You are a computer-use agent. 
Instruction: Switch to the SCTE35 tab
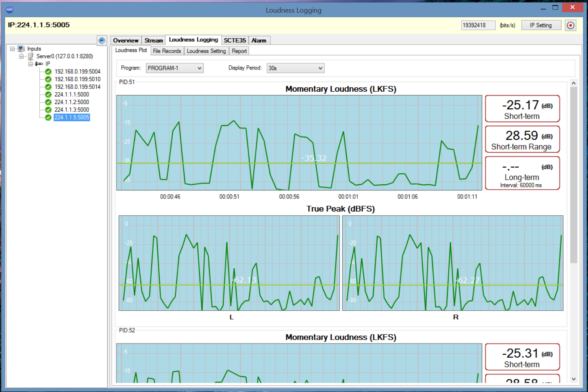pyautogui.click(x=235, y=40)
